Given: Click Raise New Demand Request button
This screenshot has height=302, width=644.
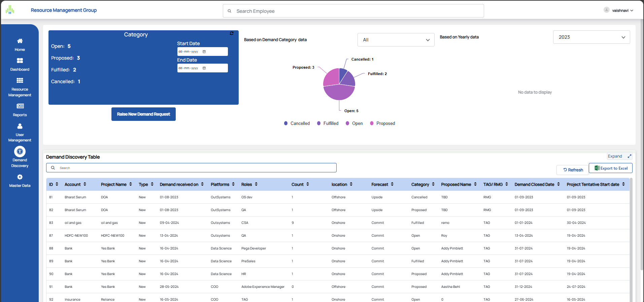Looking at the screenshot, I should tap(143, 114).
